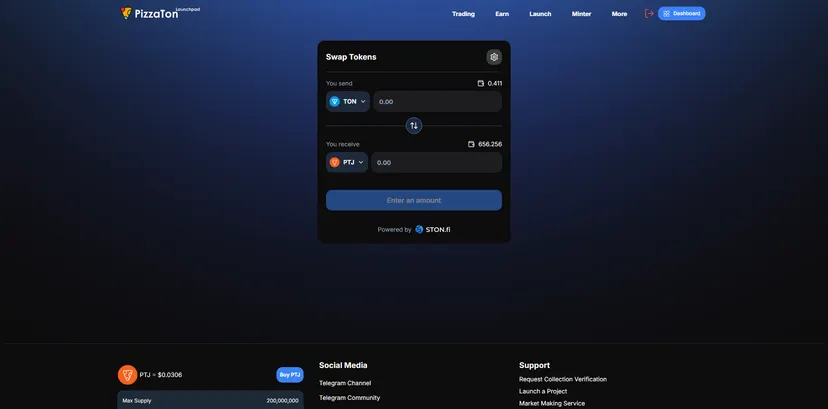The image size is (828, 409).
Task: Focus the You receive amount field
Action: 436,163
